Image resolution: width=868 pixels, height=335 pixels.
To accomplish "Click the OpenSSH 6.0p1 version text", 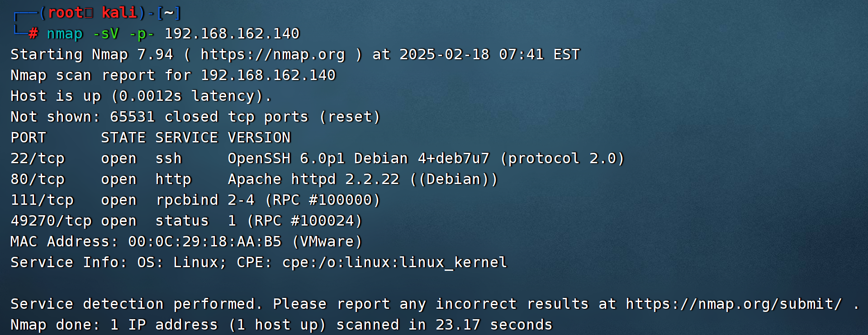I will (x=286, y=159).
